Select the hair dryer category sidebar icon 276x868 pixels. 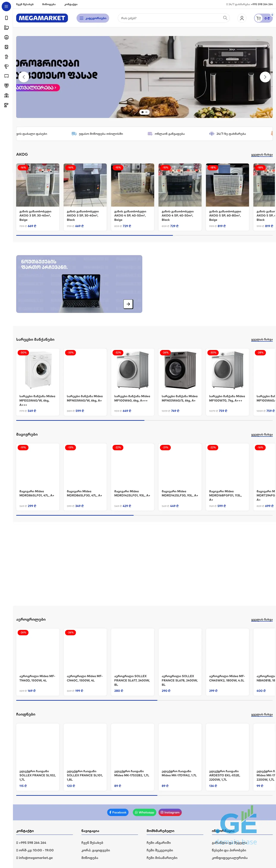pyautogui.click(x=6, y=66)
